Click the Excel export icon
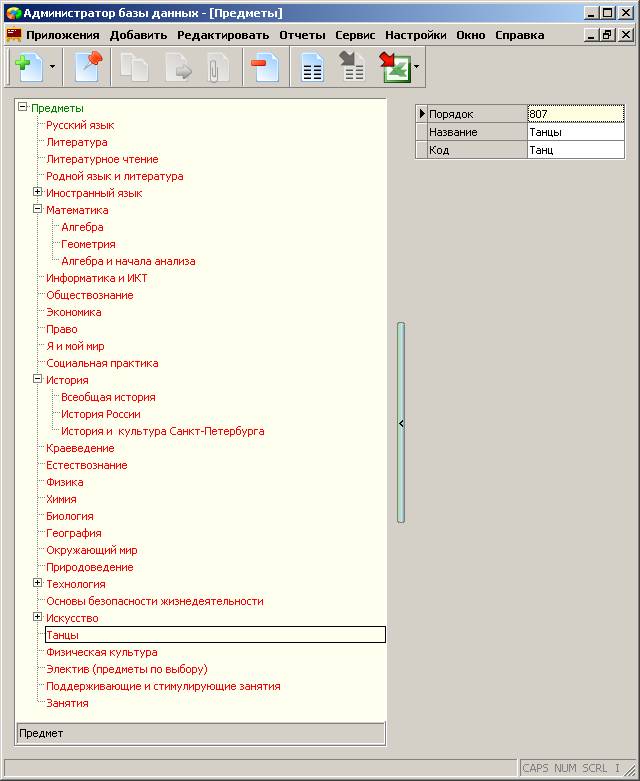Image resolution: width=640 pixels, height=781 pixels. pyautogui.click(x=394, y=67)
